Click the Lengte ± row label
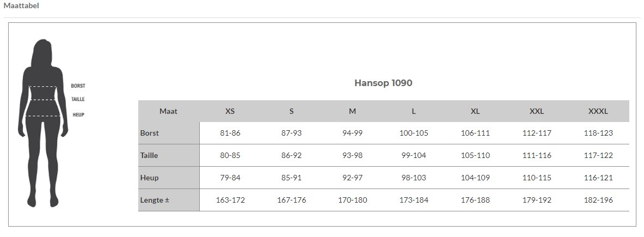This screenshot has height=237, width=644. 155,200
